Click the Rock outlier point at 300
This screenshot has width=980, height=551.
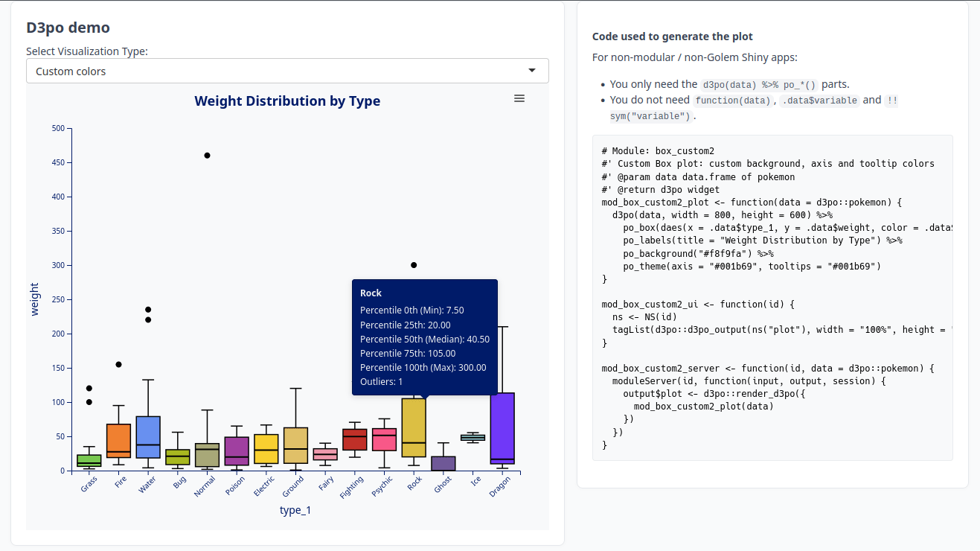pos(414,264)
